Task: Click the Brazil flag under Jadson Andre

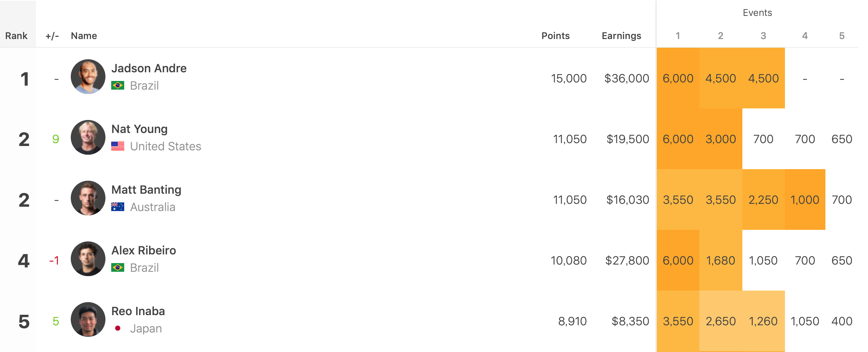Action: click(x=118, y=86)
